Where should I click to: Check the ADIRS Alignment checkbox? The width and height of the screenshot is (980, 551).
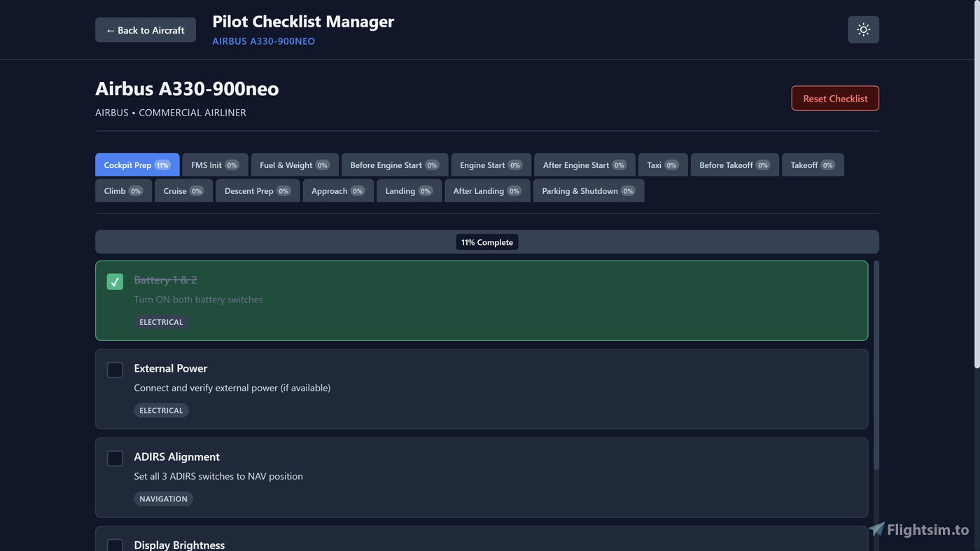tap(115, 458)
